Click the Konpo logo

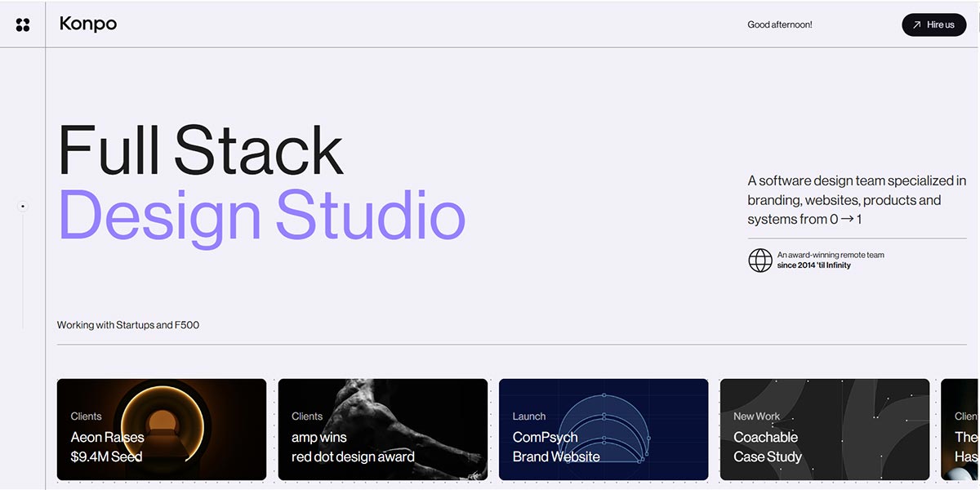(x=88, y=24)
